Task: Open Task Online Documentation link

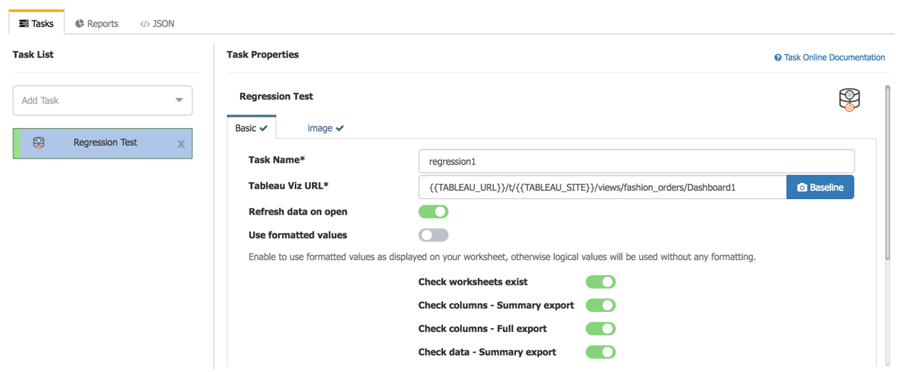Action: (x=829, y=57)
